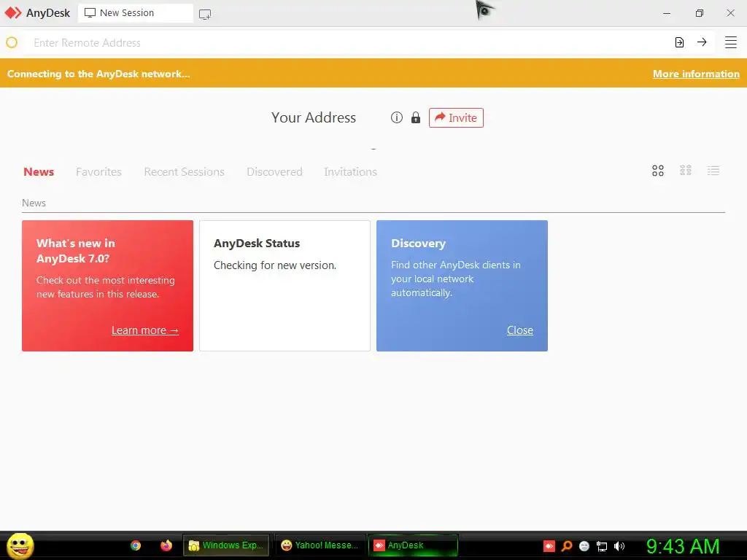Switch to Yahoo! Messenger taskbar button

(x=320, y=545)
